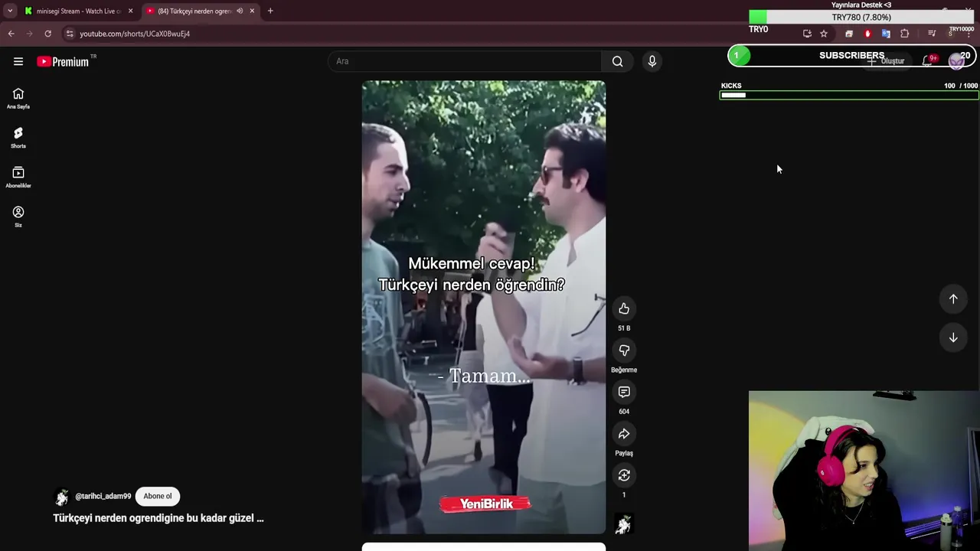
Task: Bookmark this page with the star
Action: pyautogui.click(x=824, y=34)
